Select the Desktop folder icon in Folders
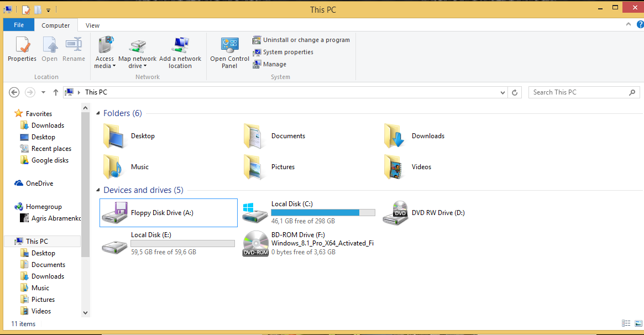 coord(114,136)
